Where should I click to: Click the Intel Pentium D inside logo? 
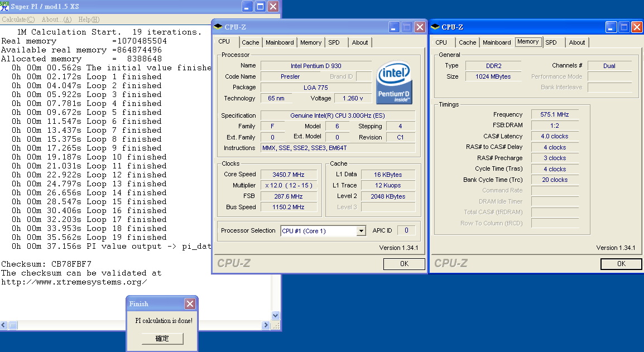394,82
